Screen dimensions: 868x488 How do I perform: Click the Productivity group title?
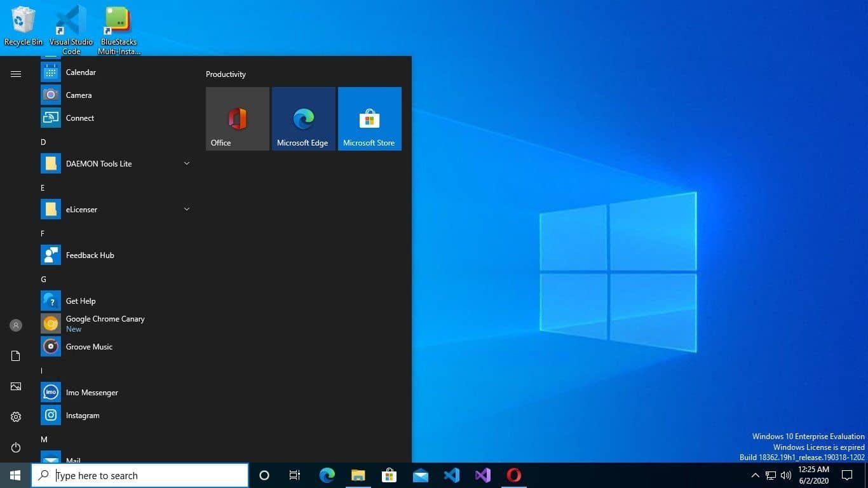coord(226,74)
